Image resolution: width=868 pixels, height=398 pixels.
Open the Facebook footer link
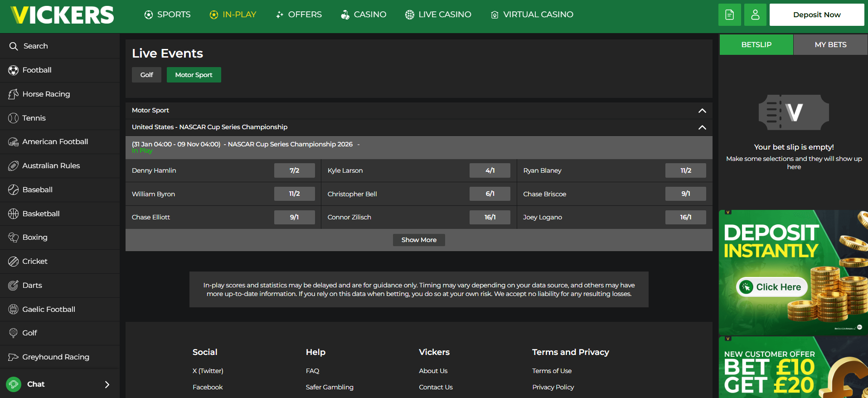208,387
